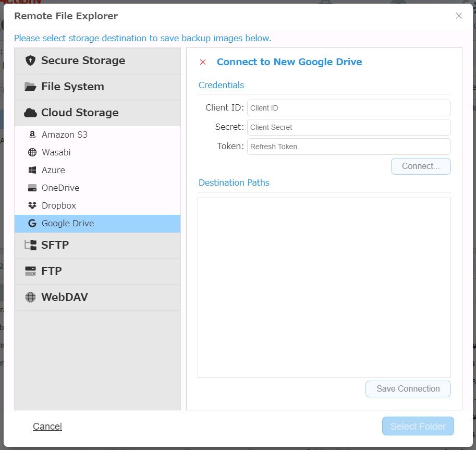Click the Save Connection button

point(408,389)
